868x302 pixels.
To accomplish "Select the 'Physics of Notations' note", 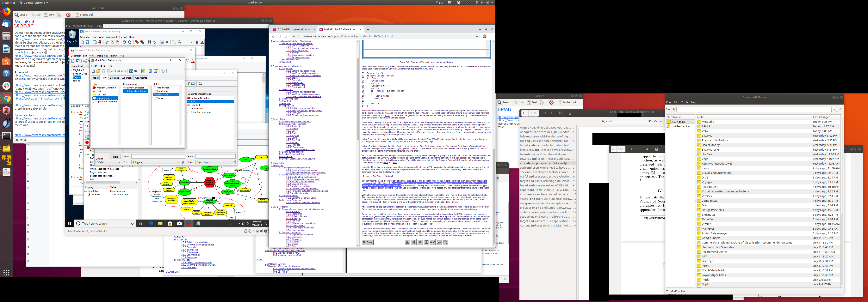I will click(x=715, y=140).
